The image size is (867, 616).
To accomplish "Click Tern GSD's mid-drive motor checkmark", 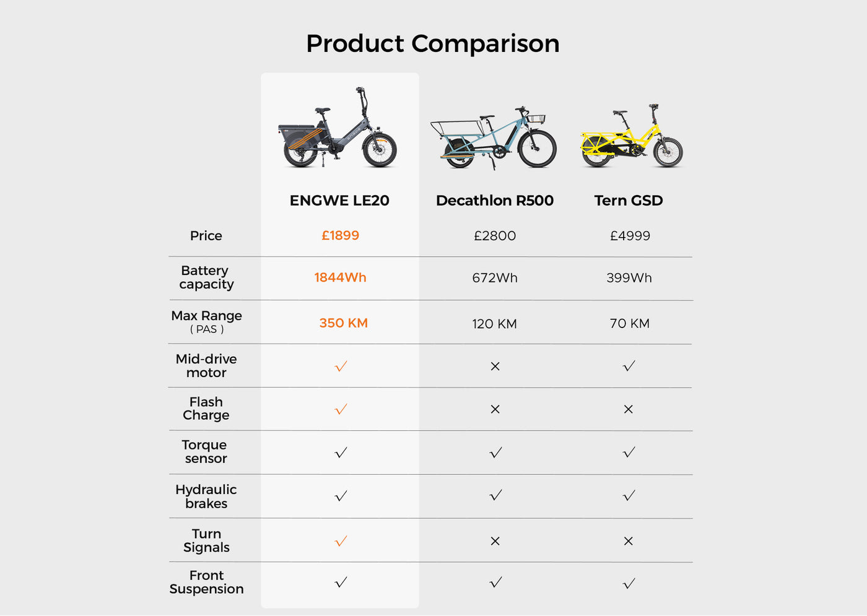I will point(629,367).
